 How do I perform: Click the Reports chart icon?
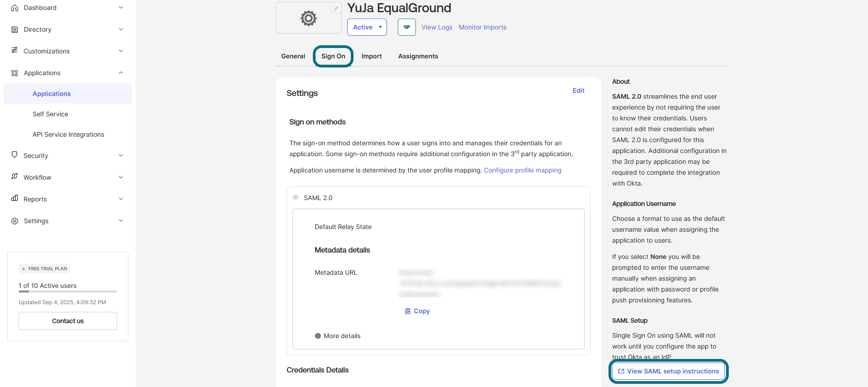point(14,198)
